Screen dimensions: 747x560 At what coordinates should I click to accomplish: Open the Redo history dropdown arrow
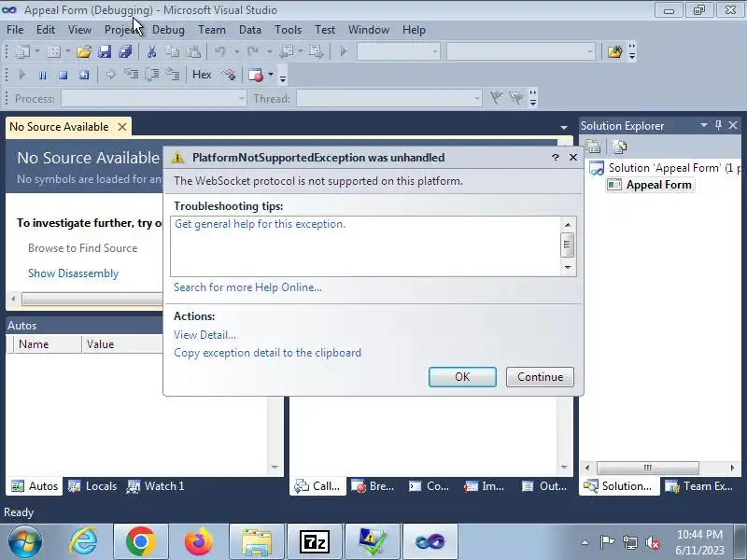[x=269, y=51]
